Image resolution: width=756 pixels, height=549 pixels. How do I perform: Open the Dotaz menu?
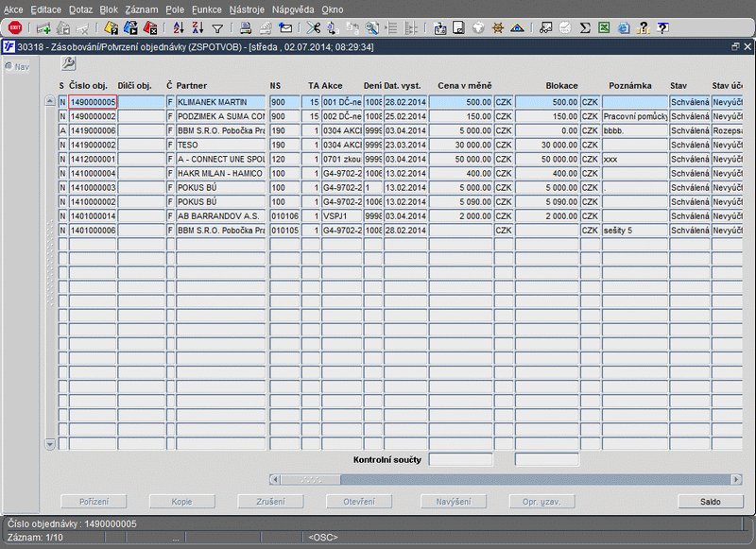(x=80, y=9)
